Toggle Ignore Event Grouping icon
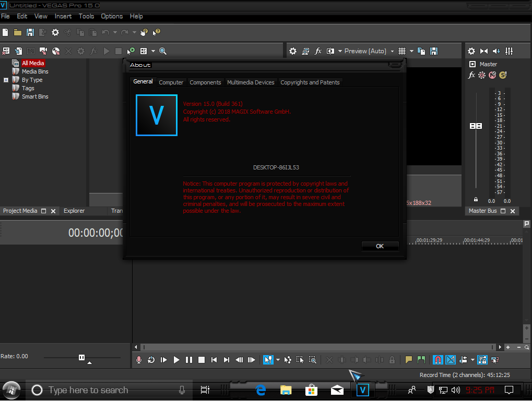The width and height of the screenshot is (532, 401). (495, 360)
